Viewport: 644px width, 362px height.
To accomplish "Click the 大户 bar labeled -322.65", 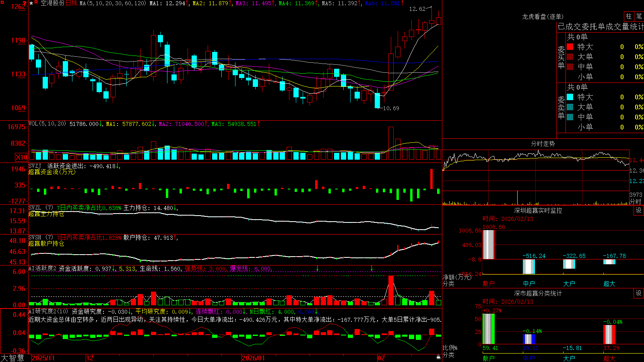I will (x=569, y=264).
